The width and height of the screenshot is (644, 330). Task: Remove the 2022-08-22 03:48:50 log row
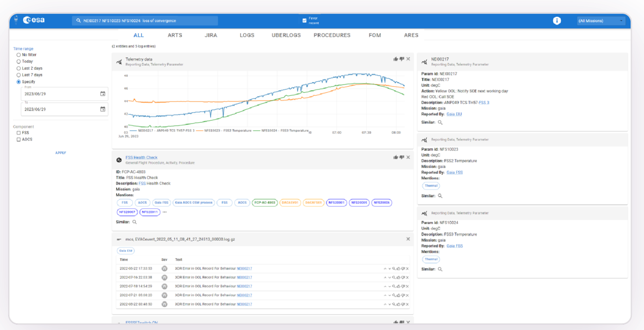[407, 304]
